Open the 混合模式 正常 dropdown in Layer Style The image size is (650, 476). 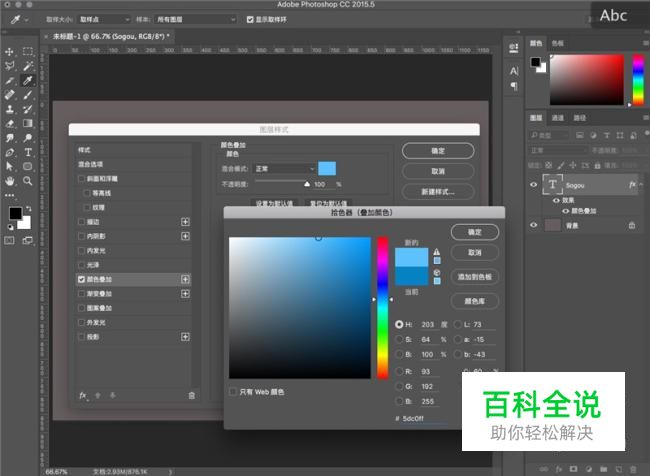click(284, 169)
